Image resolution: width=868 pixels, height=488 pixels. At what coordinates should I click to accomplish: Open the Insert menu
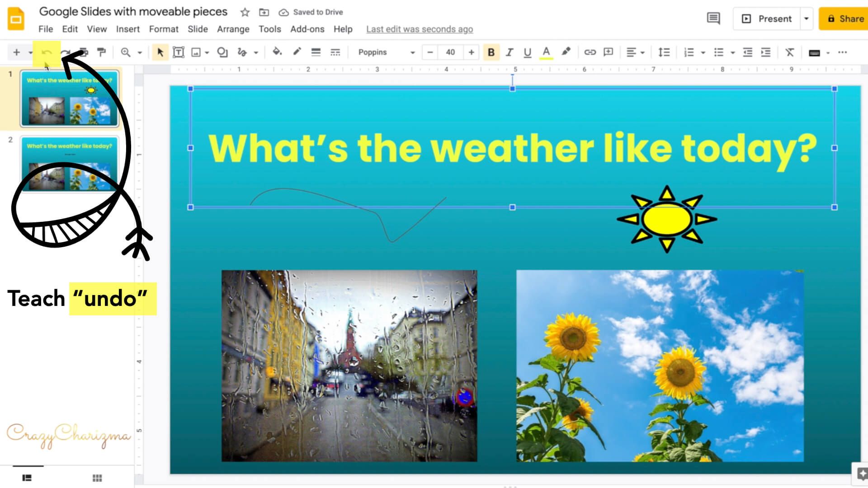click(x=127, y=28)
